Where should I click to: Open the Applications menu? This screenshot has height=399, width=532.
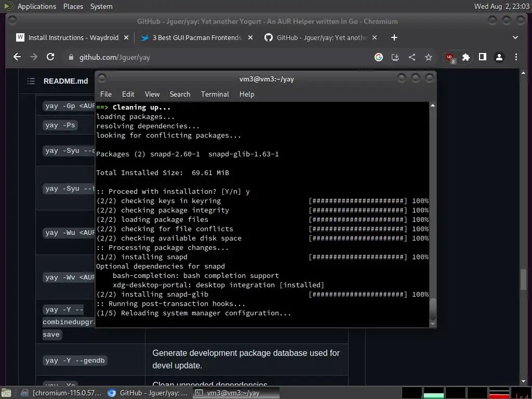tap(37, 6)
